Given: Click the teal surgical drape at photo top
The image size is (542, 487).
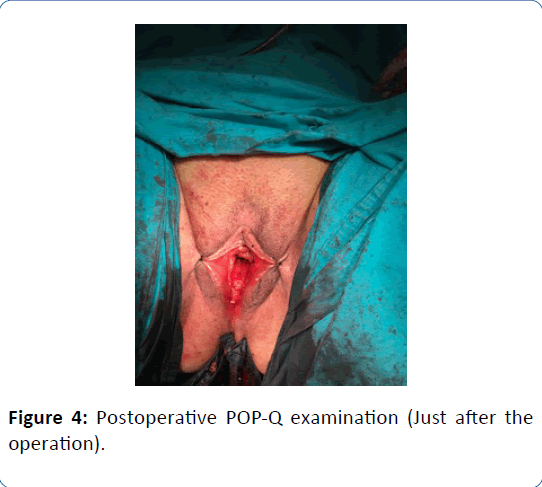Looking at the screenshot, I should pyautogui.click(x=271, y=114).
